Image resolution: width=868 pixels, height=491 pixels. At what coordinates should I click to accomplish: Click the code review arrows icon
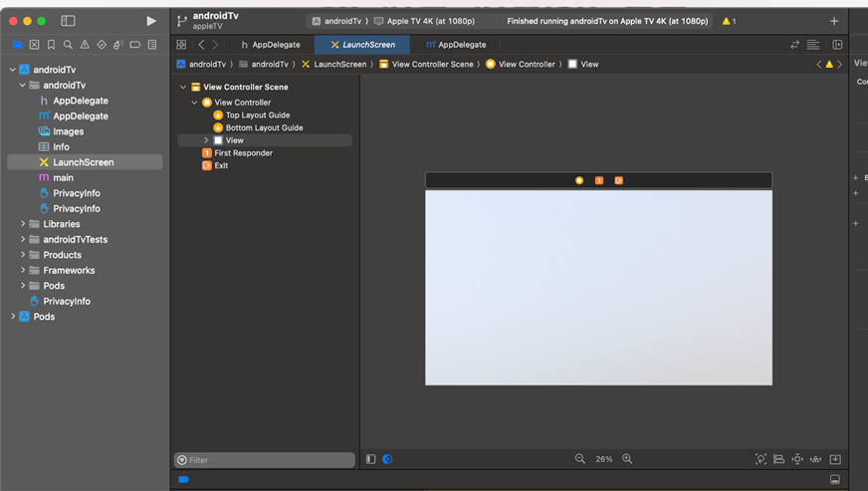click(x=795, y=45)
